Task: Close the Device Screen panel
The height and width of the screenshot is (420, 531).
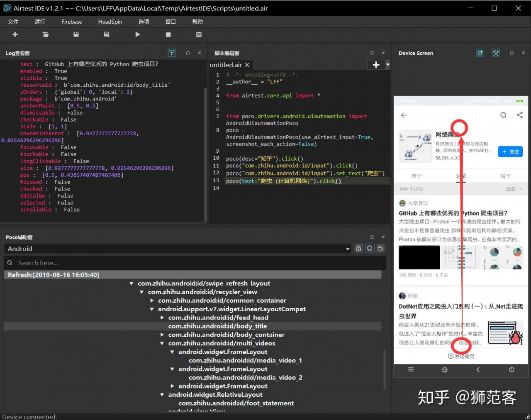Action: 524,53
